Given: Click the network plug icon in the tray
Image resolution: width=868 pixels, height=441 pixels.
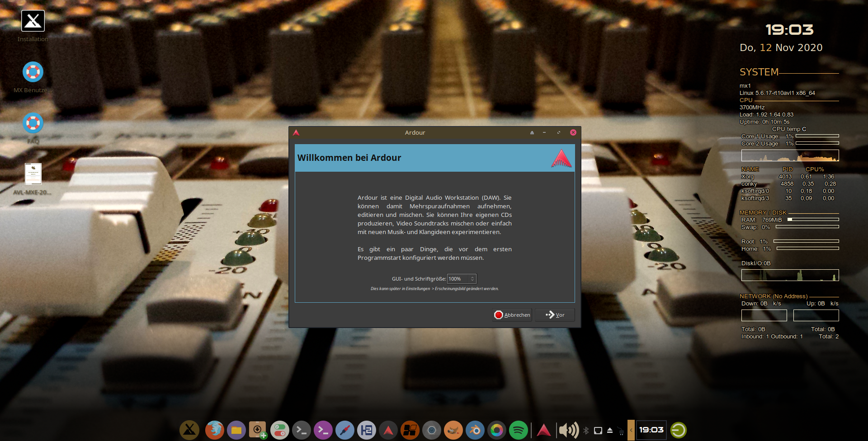Looking at the screenshot, I should tap(621, 430).
